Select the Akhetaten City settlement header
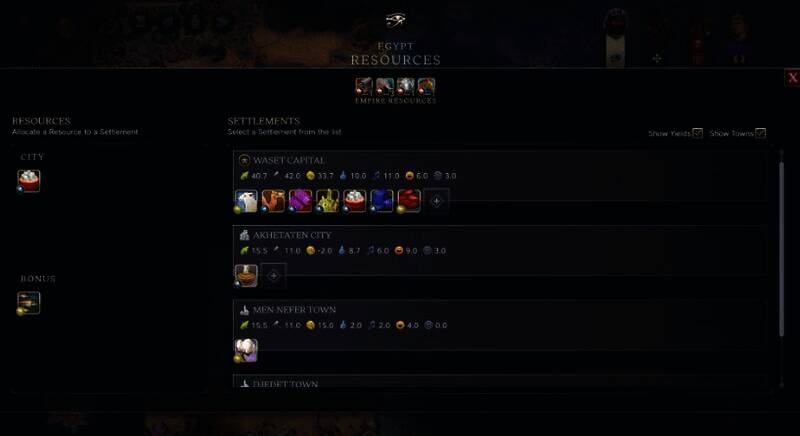800x436 pixels. 292,235
